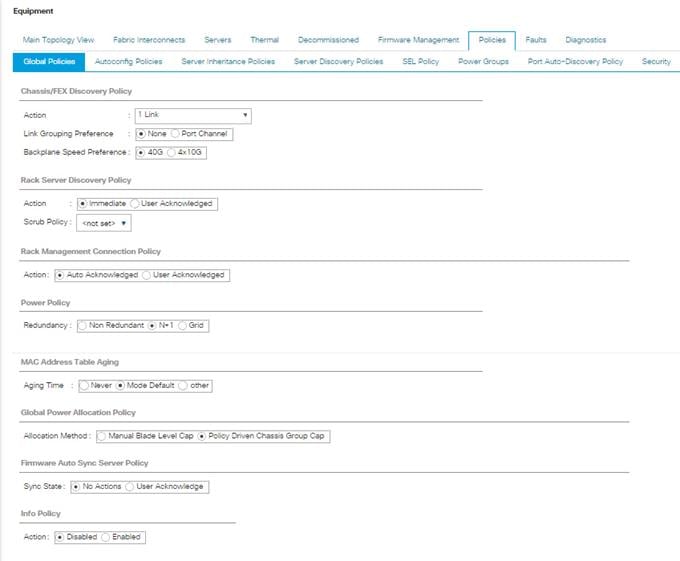
Task: Go to the Autoconfig Policies subtab
Action: coord(128,62)
